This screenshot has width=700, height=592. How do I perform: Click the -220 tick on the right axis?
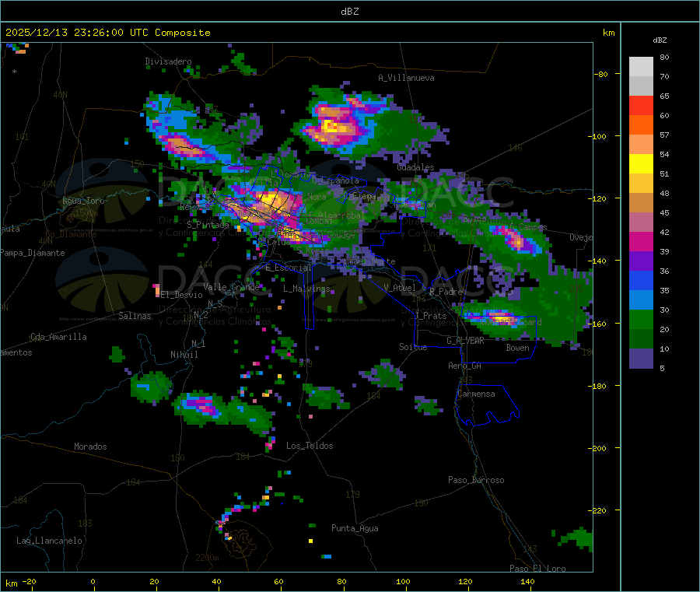tap(597, 510)
